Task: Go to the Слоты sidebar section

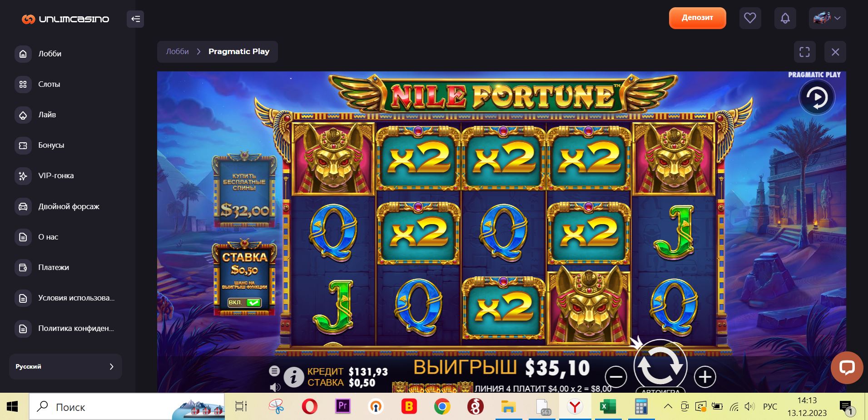Action: pyautogui.click(x=49, y=84)
